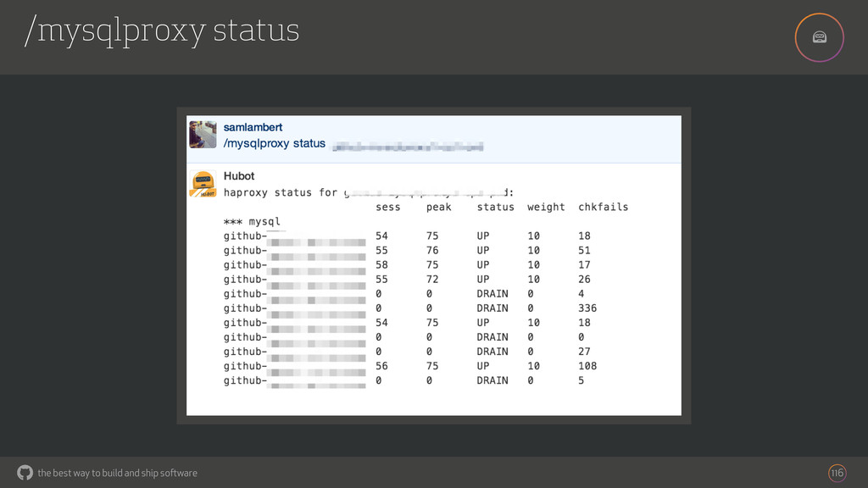Click the slide title /mysqlproxy status
Image resolution: width=868 pixels, height=488 pixels.
[162, 30]
